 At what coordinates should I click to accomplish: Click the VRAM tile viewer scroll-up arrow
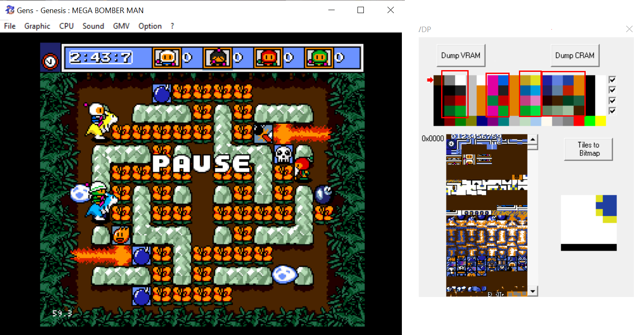pos(533,139)
